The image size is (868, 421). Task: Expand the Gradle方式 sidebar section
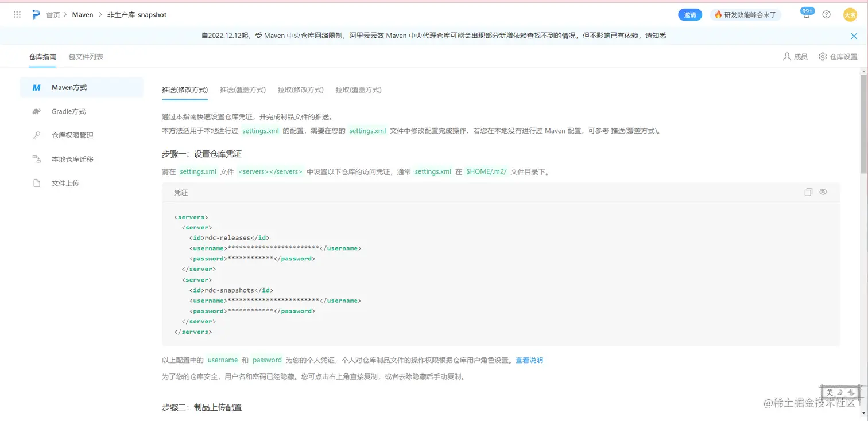tap(68, 111)
